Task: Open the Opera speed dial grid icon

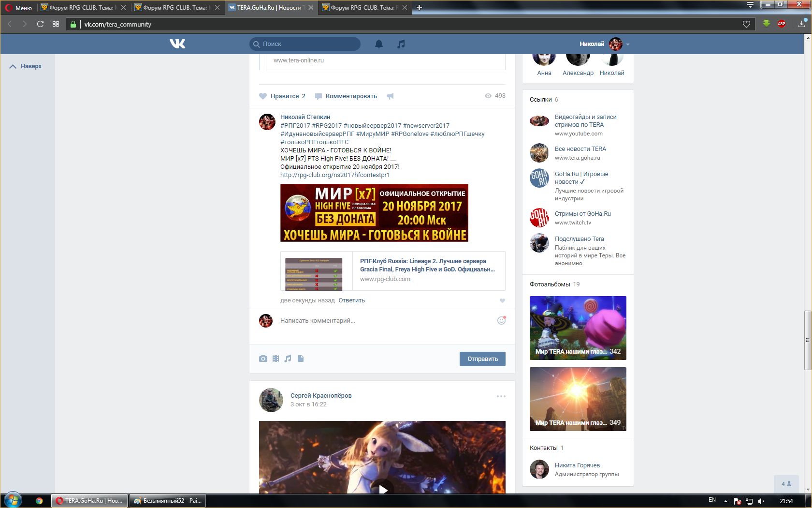Action: point(56,24)
